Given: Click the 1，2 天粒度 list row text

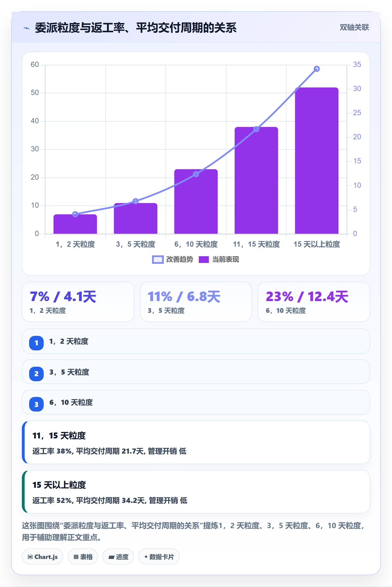Looking at the screenshot, I should [x=69, y=341].
